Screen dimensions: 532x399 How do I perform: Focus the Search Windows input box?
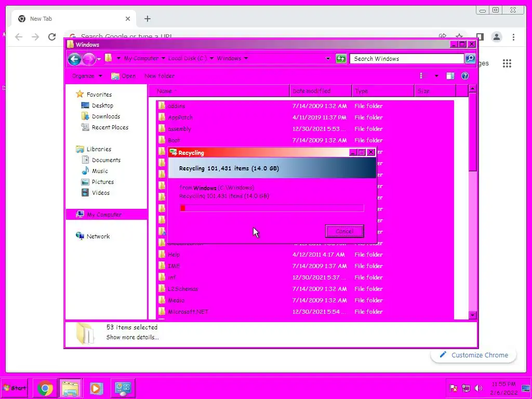pos(407,59)
